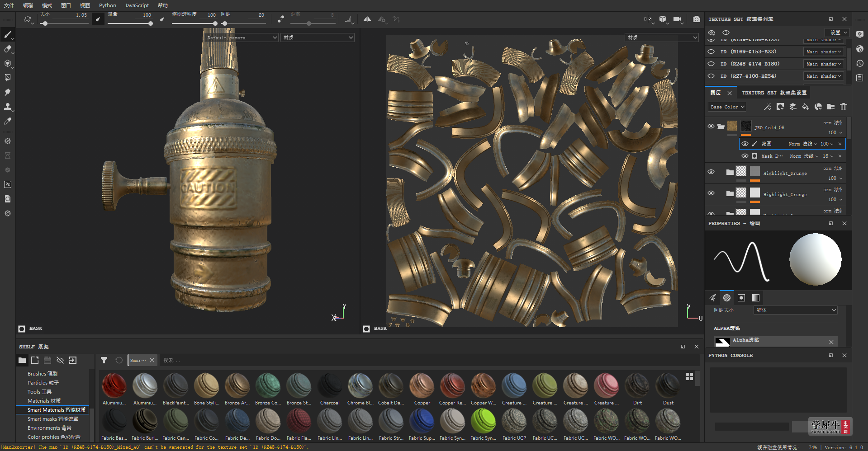The height and width of the screenshot is (451, 868).
Task: Add a fill layer with bucket icon
Action: [806, 107]
